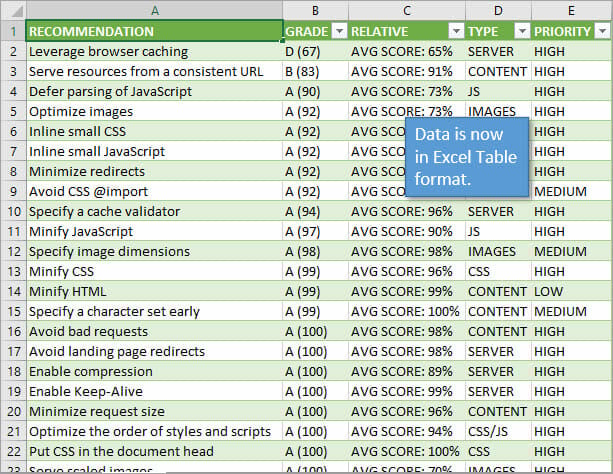The width and height of the screenshot is (613, 474).
Task: Click the 'CSS/JS' type cell
Action: click(x=498, y=431)
